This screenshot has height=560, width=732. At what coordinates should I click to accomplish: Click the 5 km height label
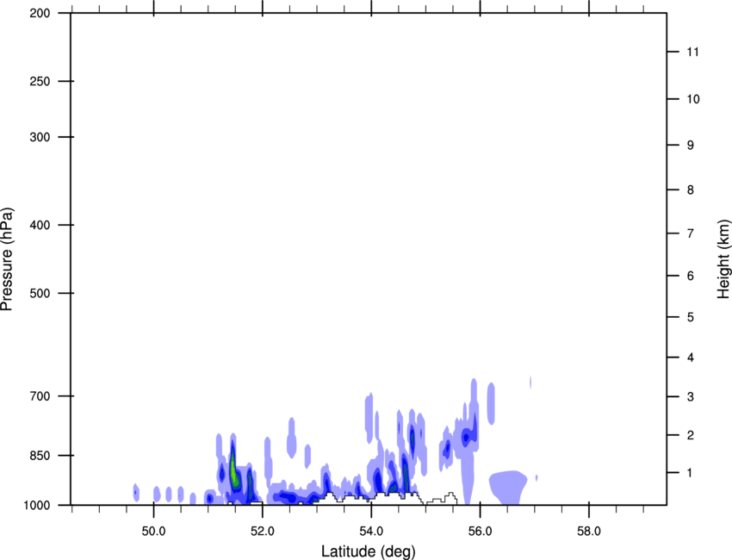(x=691, y=317)
